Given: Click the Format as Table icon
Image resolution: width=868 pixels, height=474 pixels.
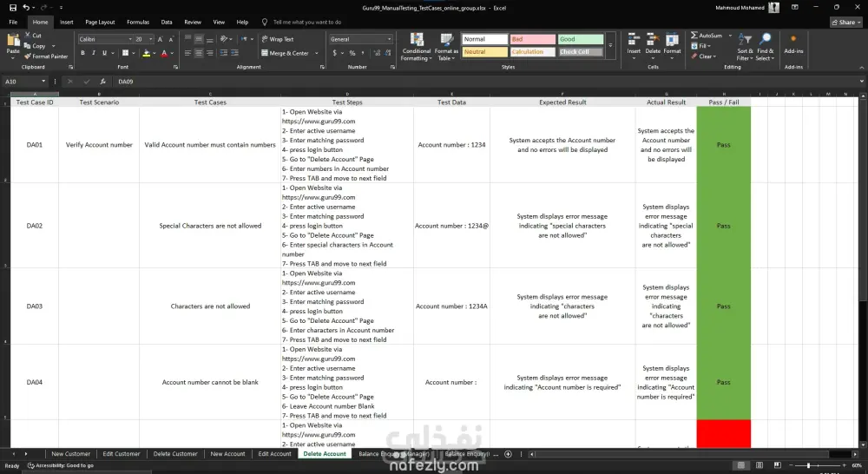Looking at the screenshot, I should tap(446, 47).
